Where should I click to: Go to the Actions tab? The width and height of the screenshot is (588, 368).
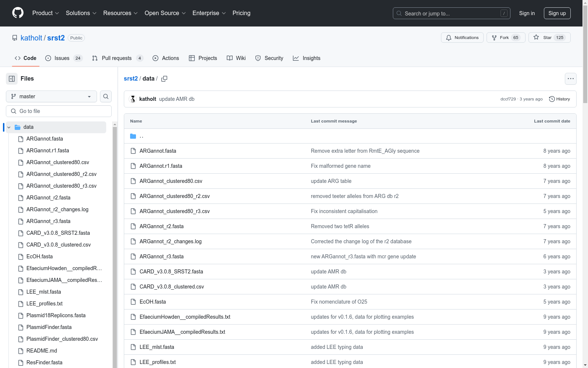tap(166, 58)
